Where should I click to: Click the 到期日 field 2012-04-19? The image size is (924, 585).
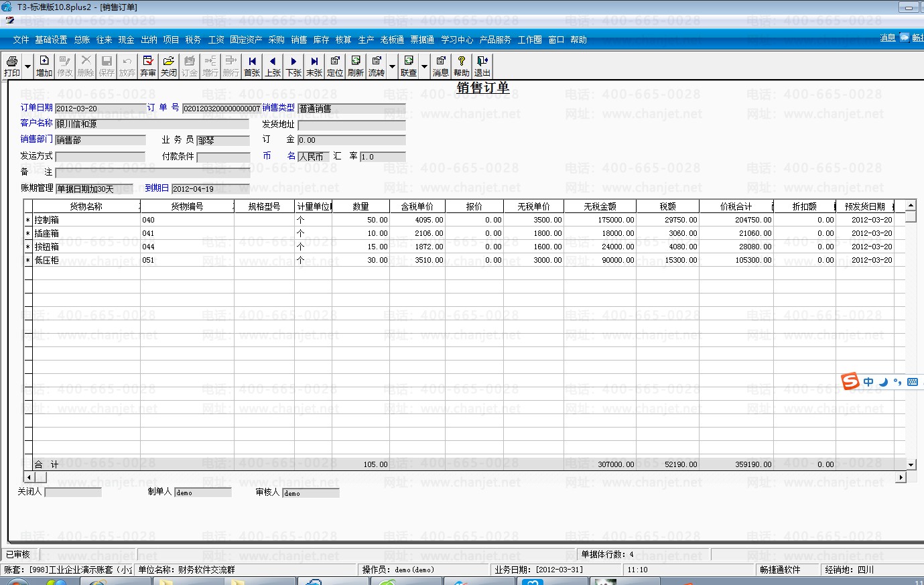[210, 189]
